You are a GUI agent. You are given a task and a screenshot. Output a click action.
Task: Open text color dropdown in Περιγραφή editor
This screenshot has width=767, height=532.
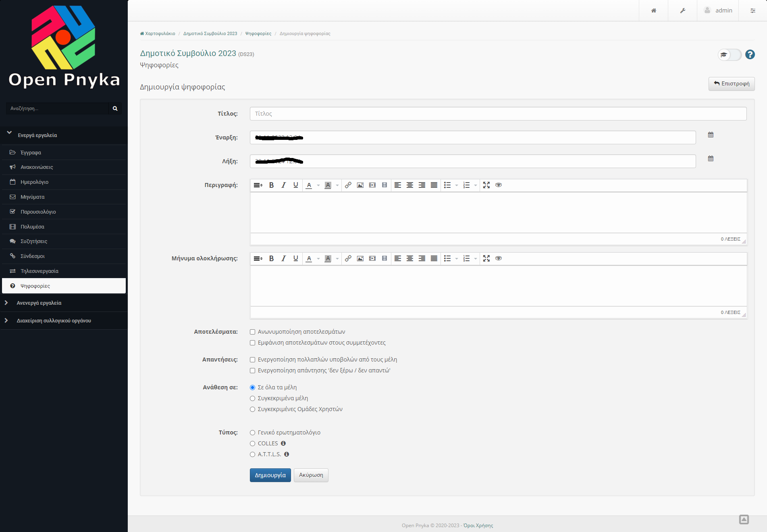pyautogui.click(x=318, y=185)
